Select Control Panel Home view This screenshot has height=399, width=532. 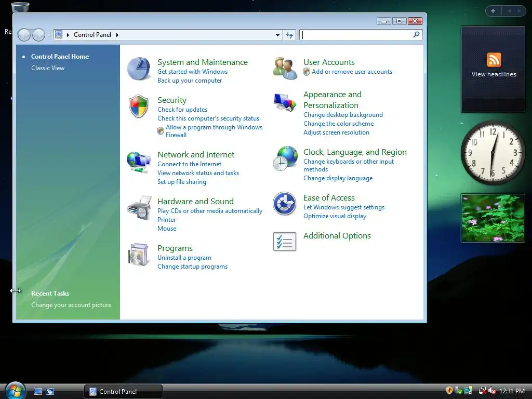pos(60,57)
